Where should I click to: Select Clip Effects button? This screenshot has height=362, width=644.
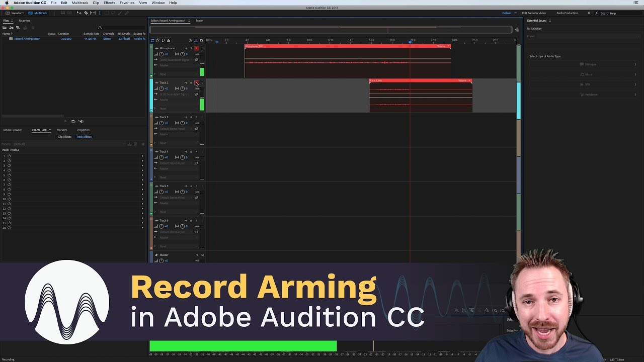(x=64, y=137)
